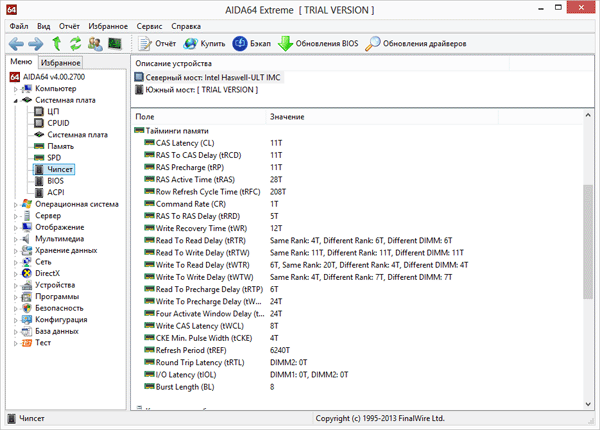Open the Вид menu

point(44,26)
